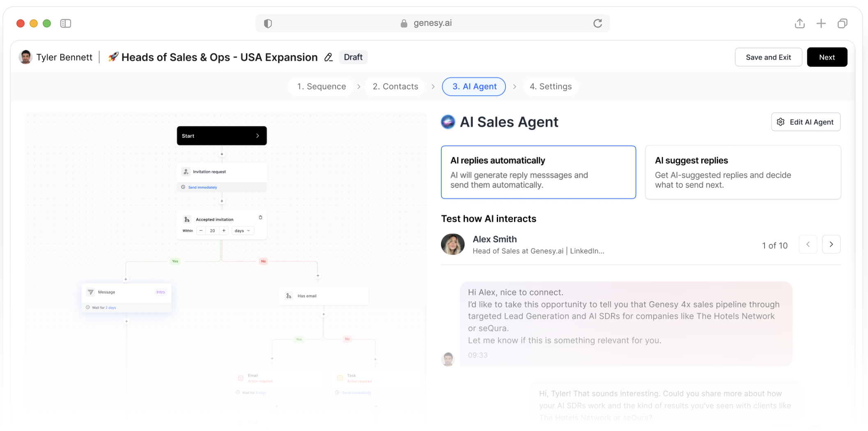Click the browser sidebar toggle icon
Image resolution: width=868 pixels, height=431 pixels.
[66, 23]
